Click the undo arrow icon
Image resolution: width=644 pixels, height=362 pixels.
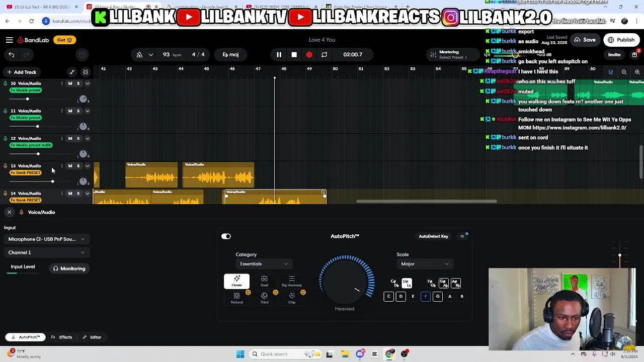tap(11, 54)
